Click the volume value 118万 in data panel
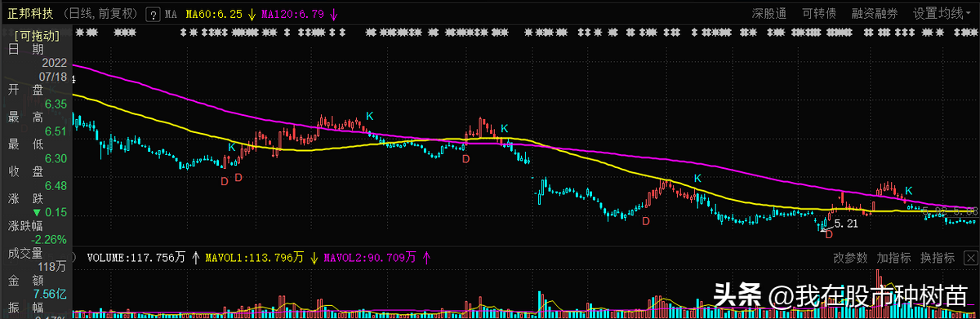This screenshot has height=319, width=980. point(53,267)
